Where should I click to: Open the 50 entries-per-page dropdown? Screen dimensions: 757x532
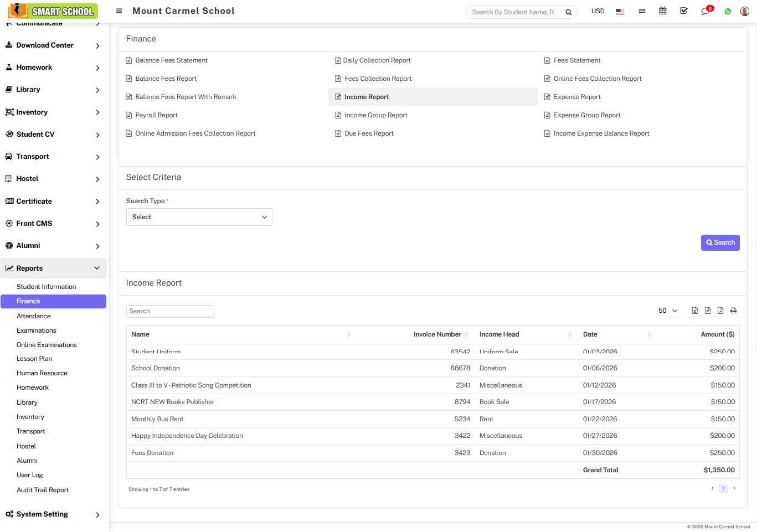668,311
